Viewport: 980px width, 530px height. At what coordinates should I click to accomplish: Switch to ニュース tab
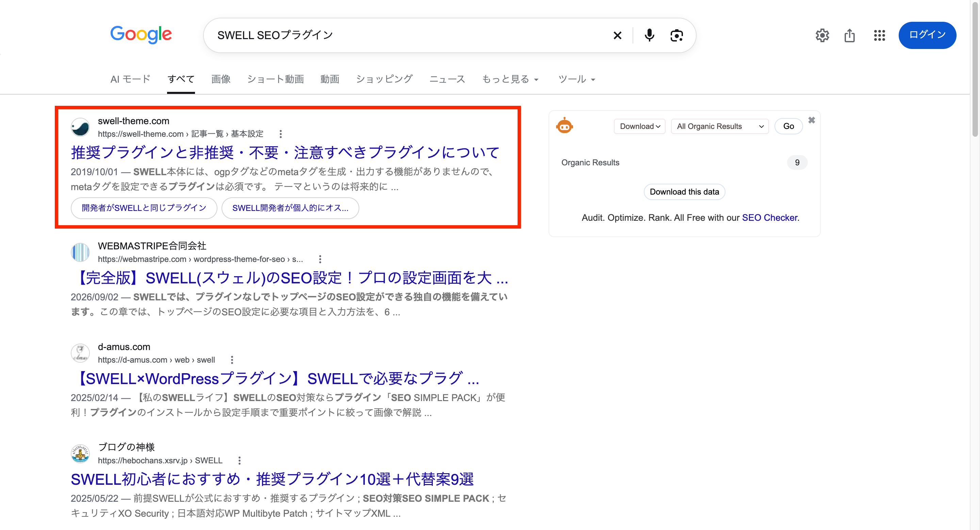tap(447, 79)
